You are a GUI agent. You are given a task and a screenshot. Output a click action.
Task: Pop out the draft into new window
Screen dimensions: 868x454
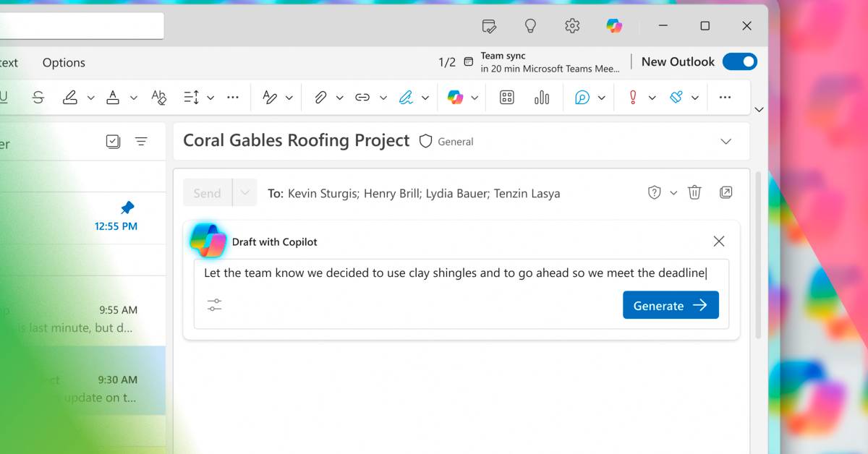click(726, 192)
